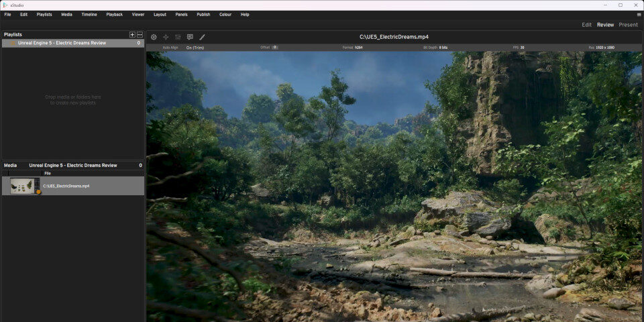Click the Offset value field

tap(275, 48)
